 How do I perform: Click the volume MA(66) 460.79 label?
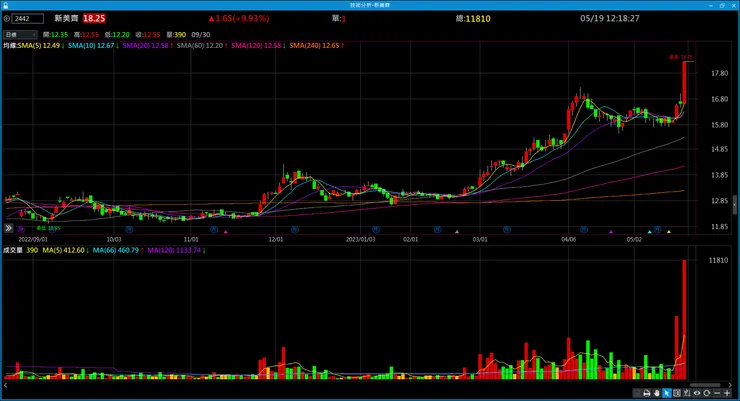[x=118, y=251]
